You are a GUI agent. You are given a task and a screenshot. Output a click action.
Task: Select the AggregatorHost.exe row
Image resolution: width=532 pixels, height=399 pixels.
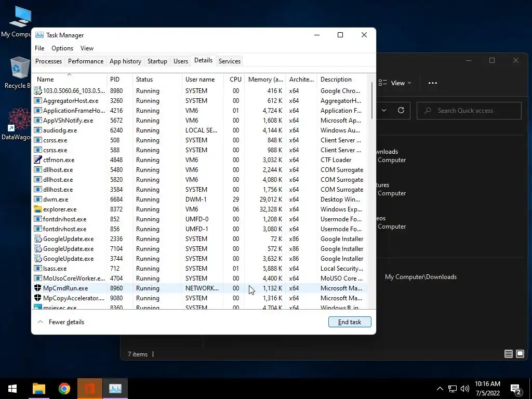click(199, 101)
